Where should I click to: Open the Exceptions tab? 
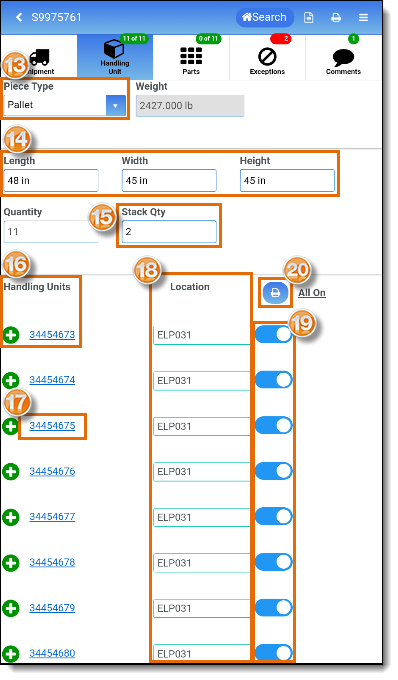(267, 58)
